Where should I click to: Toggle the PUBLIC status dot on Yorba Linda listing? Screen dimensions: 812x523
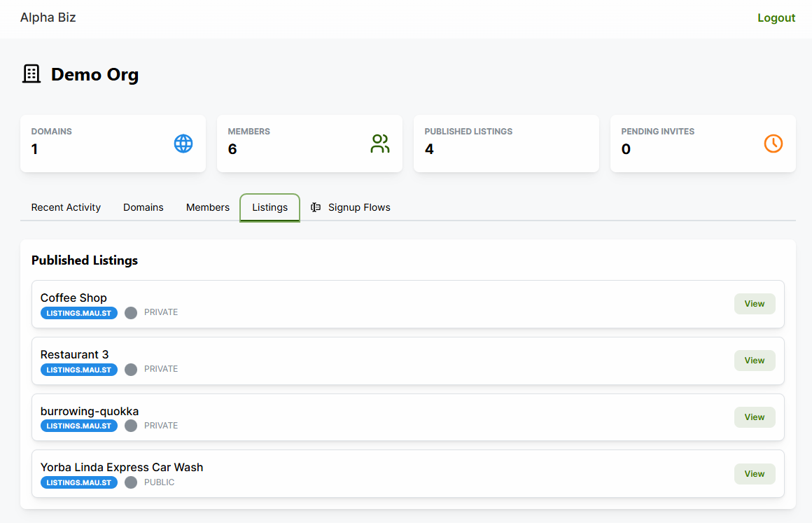pos(130,482)
